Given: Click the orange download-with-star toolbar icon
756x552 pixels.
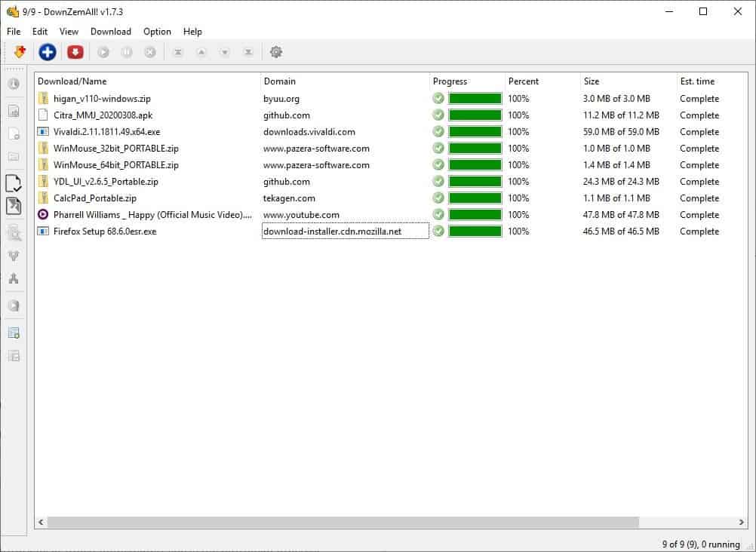Looking at the screenshot, I should [20, 51].
